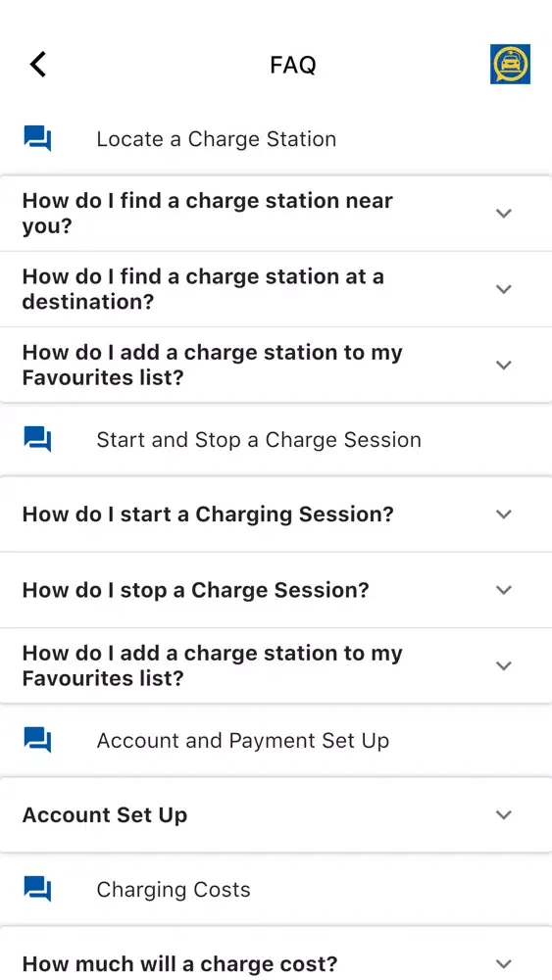Screen dimensions: 552x980
Task: Open first 'add a charge station to my Favourites' question
Action: [x=276, y=365]
